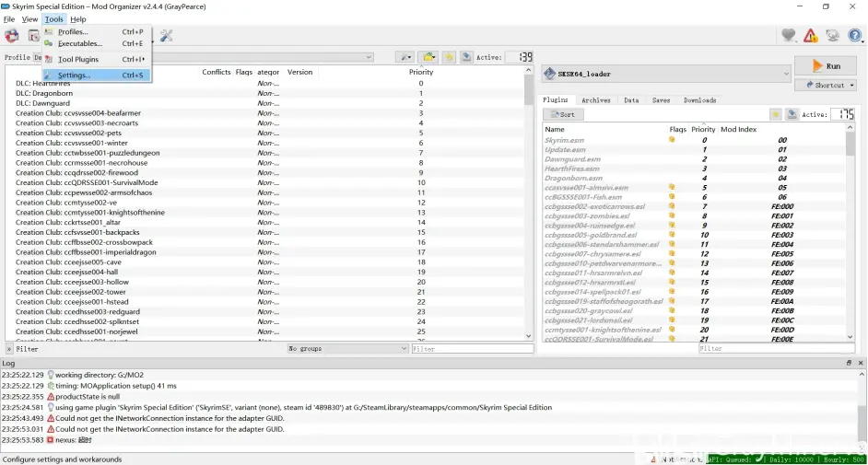
Task: Click the Settings entry in Tools menu
Action: [74, 75]
